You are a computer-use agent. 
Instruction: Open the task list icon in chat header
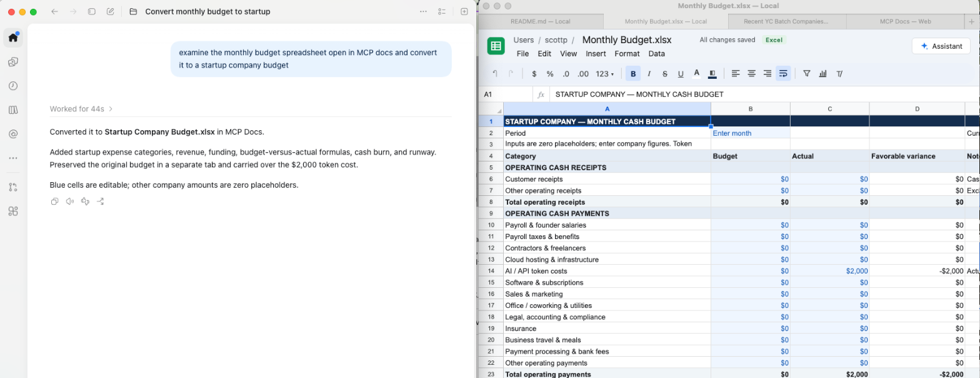click(442, 12)
